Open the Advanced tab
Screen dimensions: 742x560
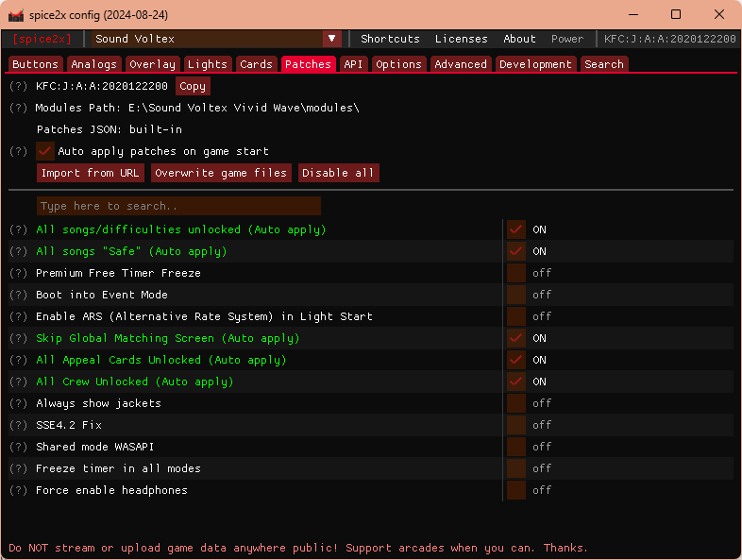[461, 64]
